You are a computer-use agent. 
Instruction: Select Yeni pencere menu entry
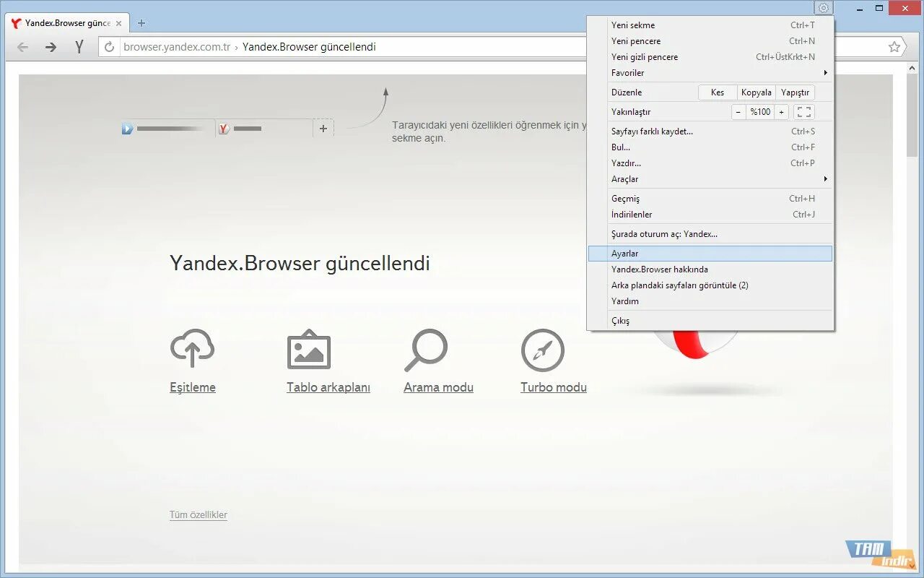711,41
